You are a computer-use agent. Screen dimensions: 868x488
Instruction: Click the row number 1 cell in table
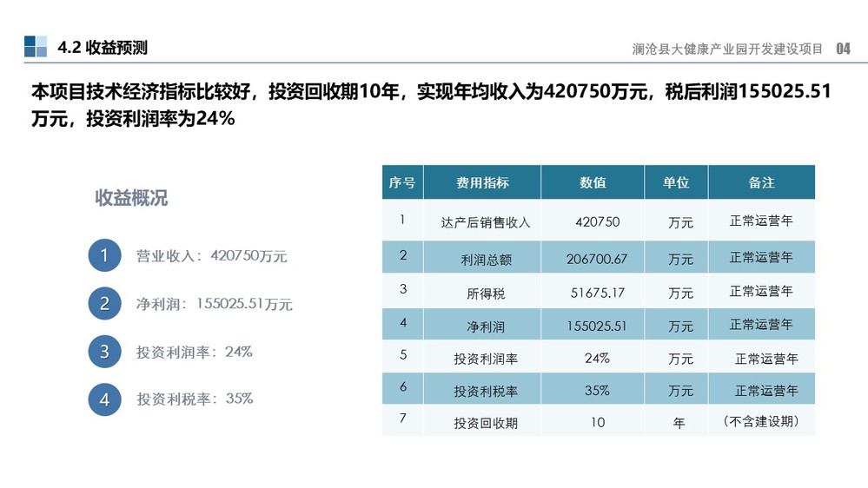point(402,220)
